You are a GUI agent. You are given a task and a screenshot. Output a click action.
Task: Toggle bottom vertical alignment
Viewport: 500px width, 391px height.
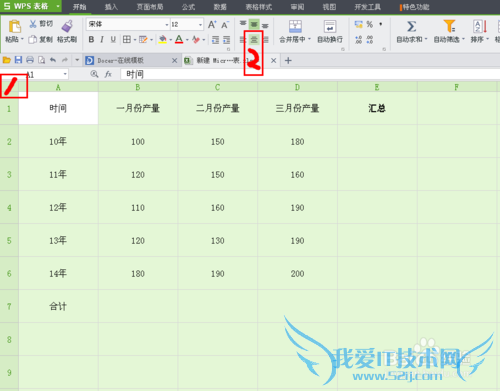tap(265, 25)
